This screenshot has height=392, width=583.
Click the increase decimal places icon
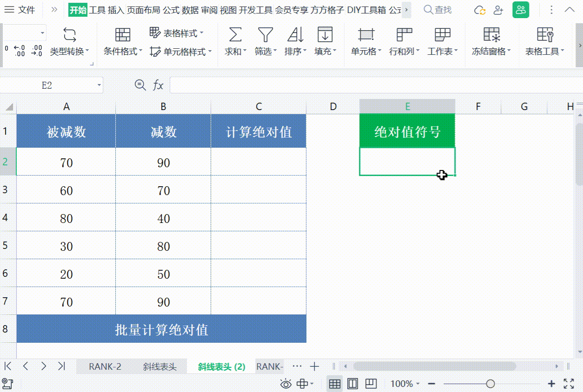[x=20, y=51]
